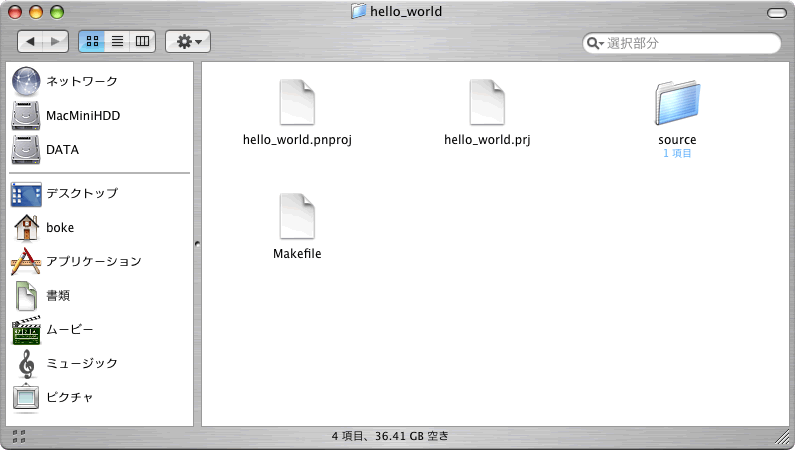Open the gear Action menu
Viewport: 795px width, 450px height.
pos(188,42)
